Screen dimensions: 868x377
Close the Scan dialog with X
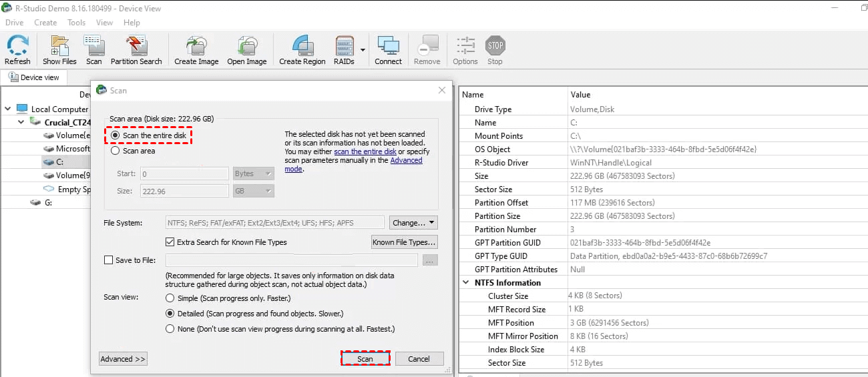pos(442,90)
